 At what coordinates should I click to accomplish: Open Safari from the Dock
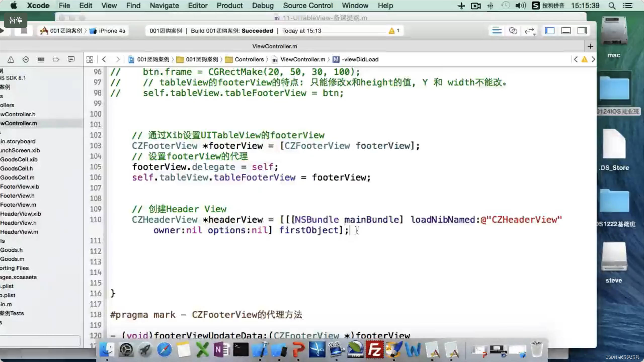[164, 349]
